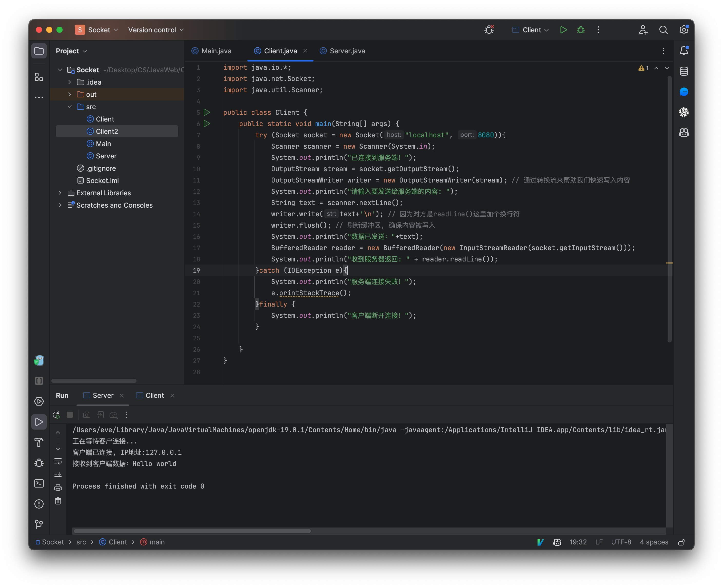Toggle scroll to end in console

58,474
